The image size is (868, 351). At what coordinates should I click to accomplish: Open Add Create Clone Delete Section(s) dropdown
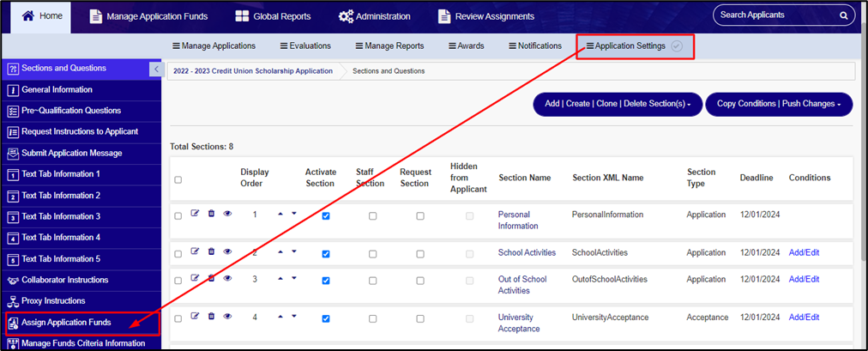[618, 104]
